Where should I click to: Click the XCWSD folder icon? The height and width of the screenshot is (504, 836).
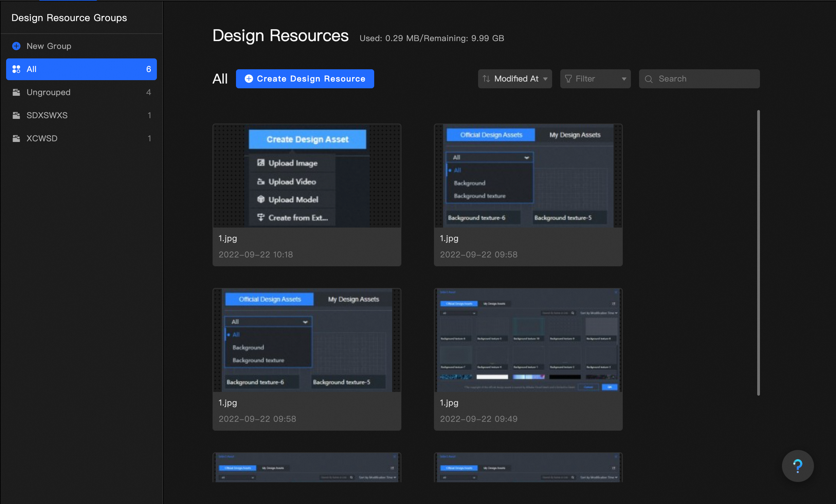point(16,139)
